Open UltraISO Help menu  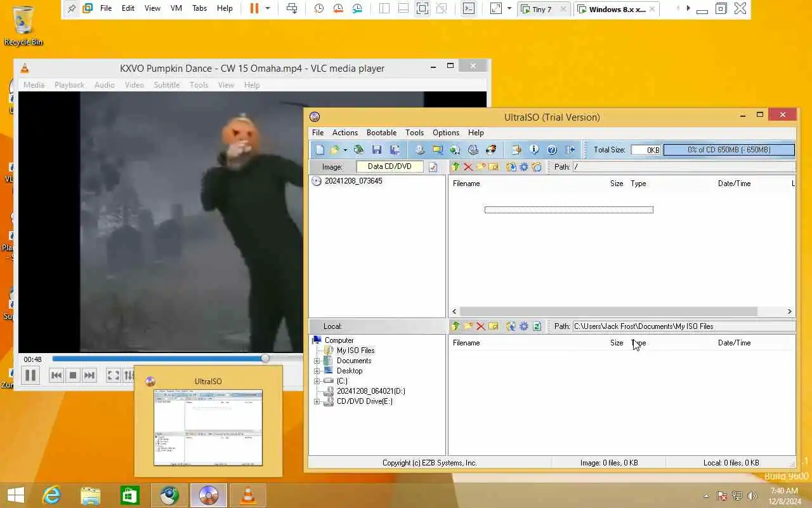point(476,133)
